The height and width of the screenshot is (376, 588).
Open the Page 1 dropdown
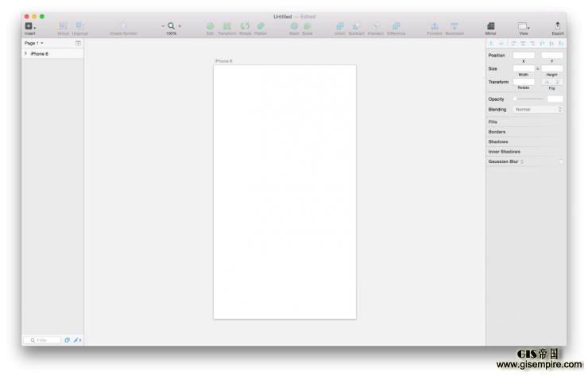point(33,43)
